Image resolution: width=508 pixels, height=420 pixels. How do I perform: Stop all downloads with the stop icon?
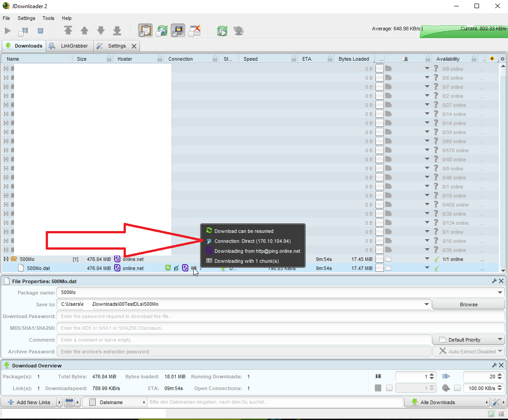click(x=40, y=31)
